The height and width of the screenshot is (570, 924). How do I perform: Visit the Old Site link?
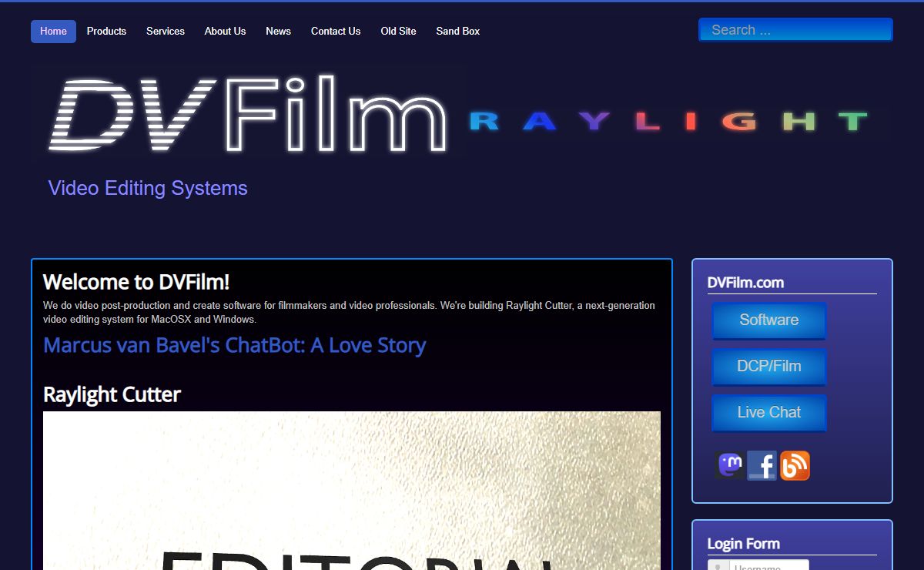point(398,32)
